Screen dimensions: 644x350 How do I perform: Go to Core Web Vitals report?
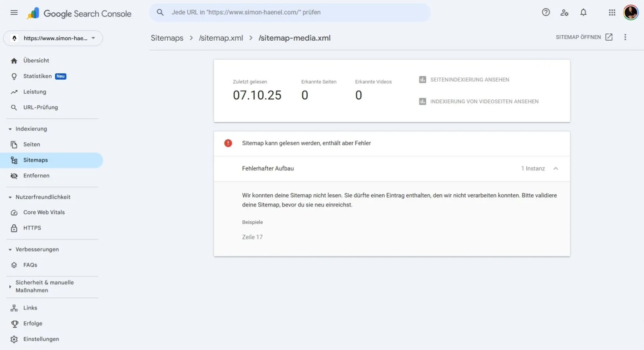click(44, 212)
